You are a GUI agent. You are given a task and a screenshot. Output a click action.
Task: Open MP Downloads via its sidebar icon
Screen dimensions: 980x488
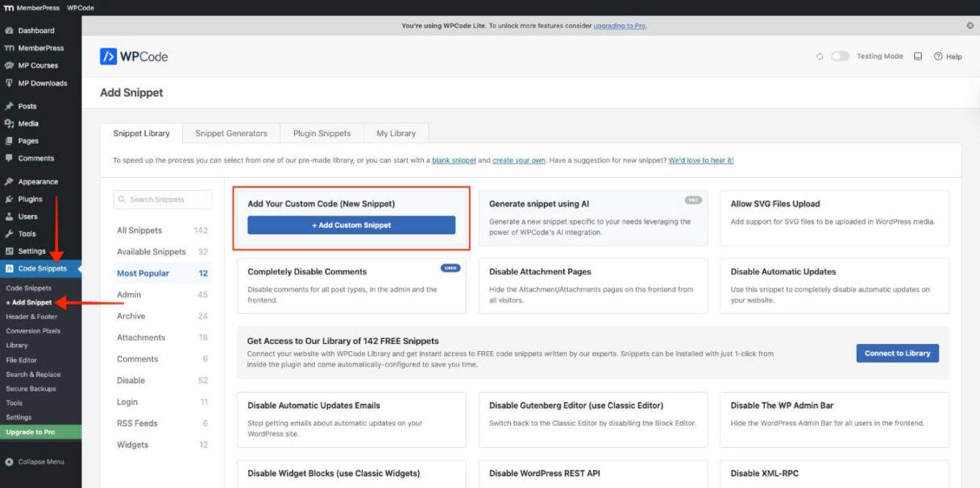point(10,83)
